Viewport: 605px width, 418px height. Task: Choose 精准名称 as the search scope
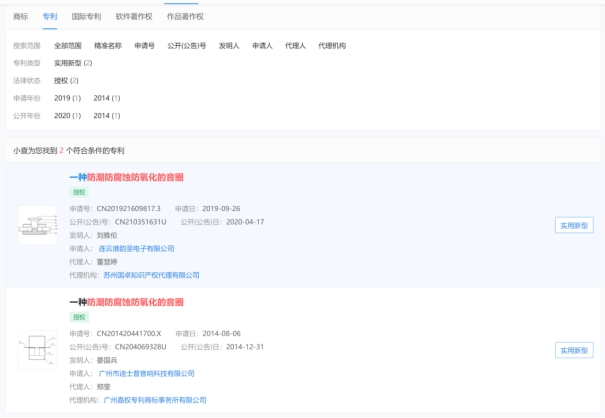click(x=107, y=46)
